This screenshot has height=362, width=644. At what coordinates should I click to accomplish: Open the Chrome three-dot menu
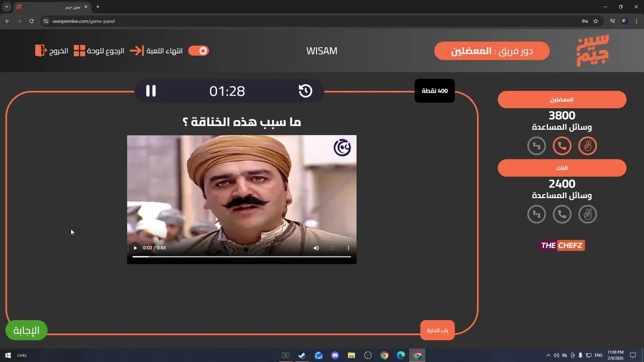[636, 21]
